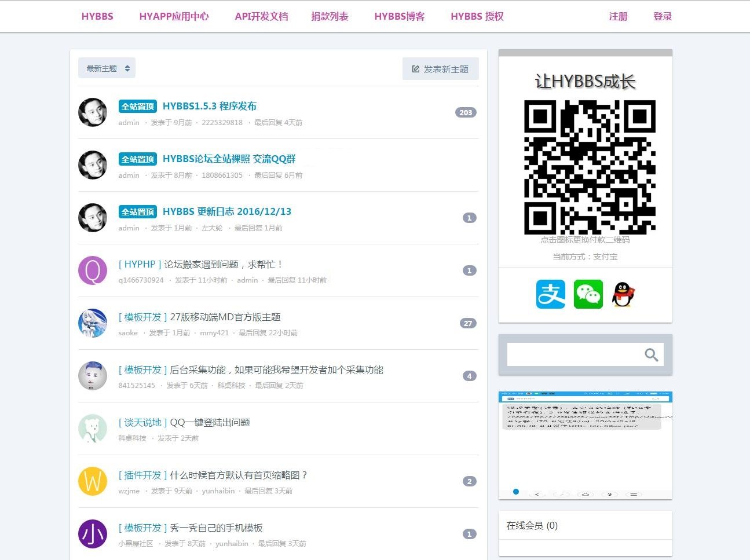Click reply count badge 4
Viewport: 750px width, 560px height.
tap(470, 376)
